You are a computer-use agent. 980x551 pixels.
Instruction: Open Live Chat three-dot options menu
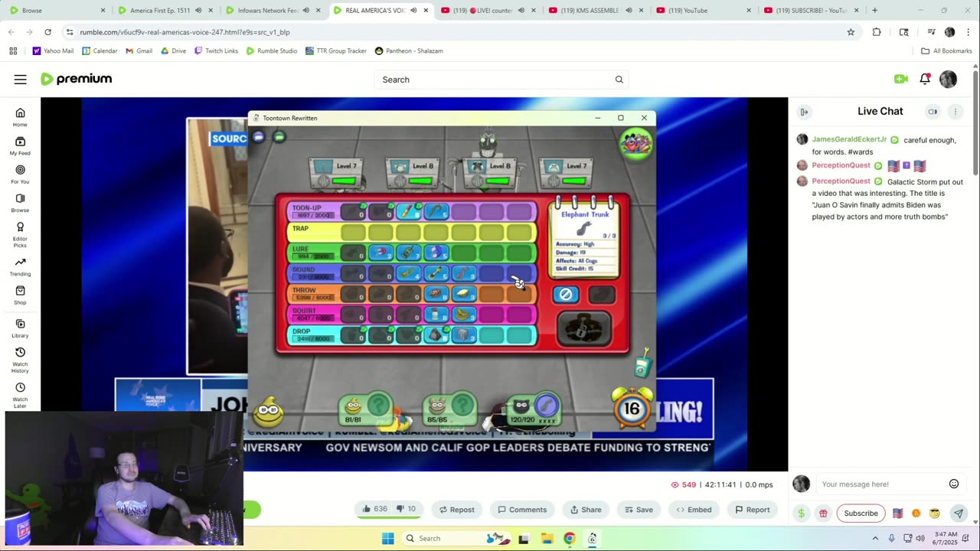[x=955, y=112]
